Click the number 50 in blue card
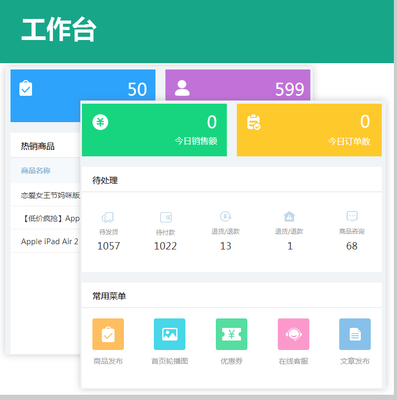 [137, 89]
